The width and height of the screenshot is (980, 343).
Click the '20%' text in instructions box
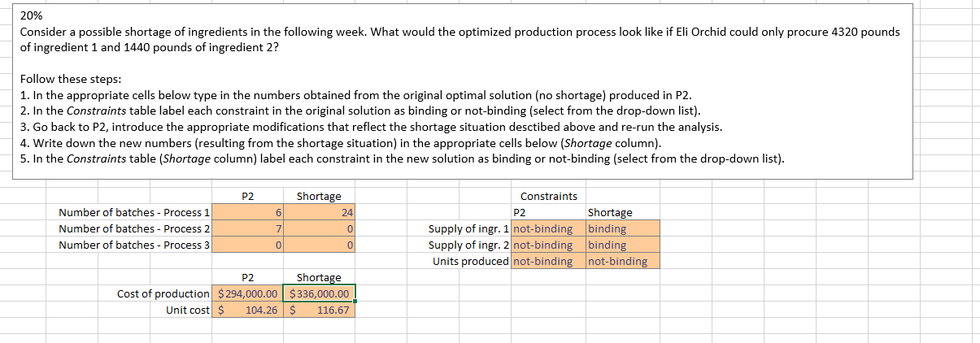click(x=31, y=15)
